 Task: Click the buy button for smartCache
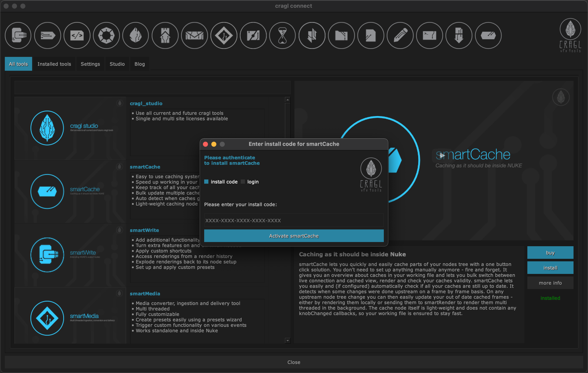[550, 253]
